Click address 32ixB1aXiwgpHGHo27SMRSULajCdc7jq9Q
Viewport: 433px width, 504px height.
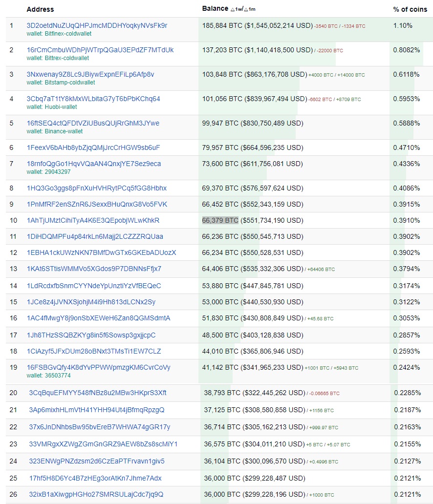click(96, 494)
